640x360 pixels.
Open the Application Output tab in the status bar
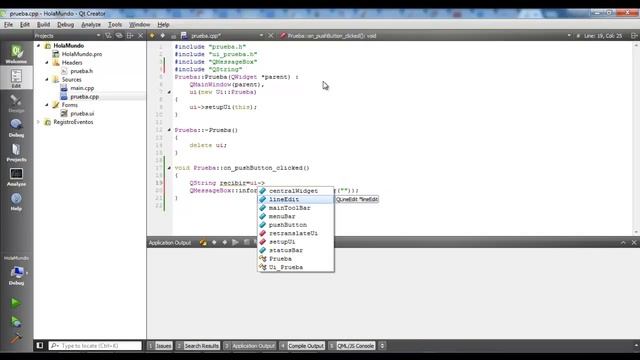[249, 346]
